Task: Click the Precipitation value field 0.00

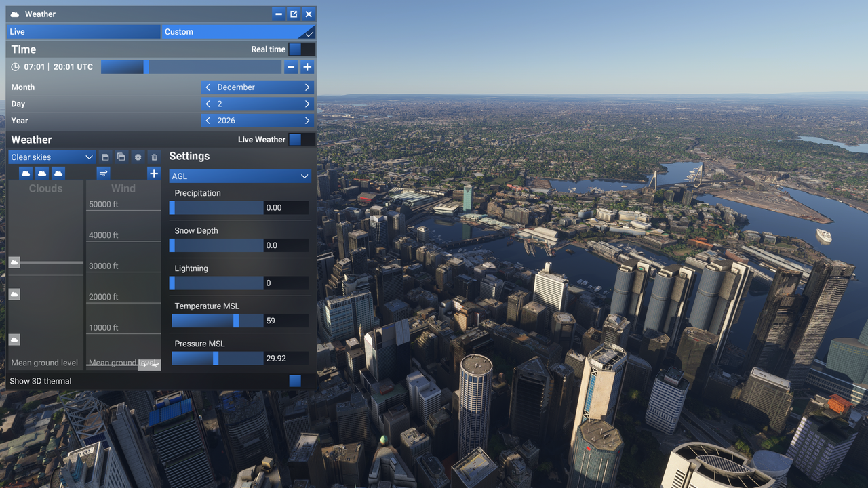Action: (x=286, y=208)
